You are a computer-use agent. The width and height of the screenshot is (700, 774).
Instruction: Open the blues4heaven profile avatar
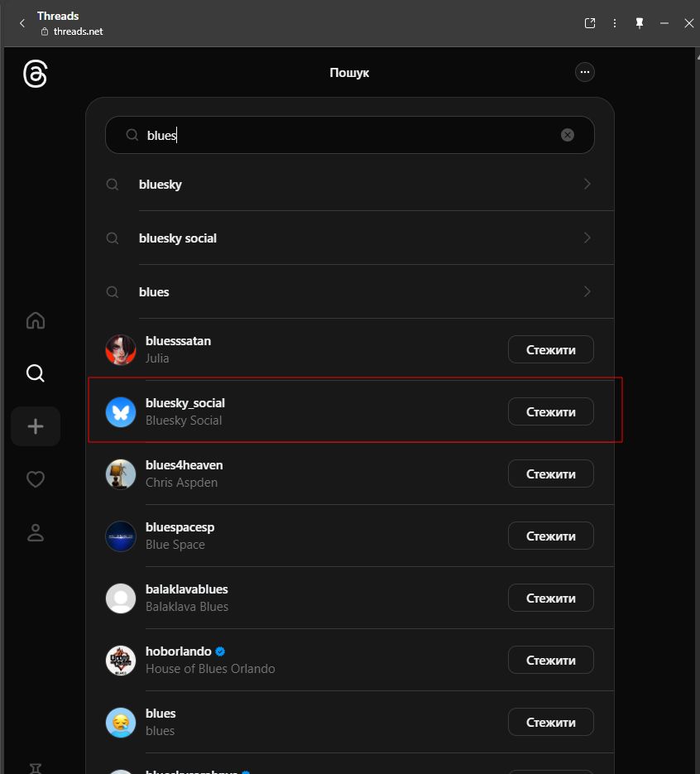coord(121,474)
